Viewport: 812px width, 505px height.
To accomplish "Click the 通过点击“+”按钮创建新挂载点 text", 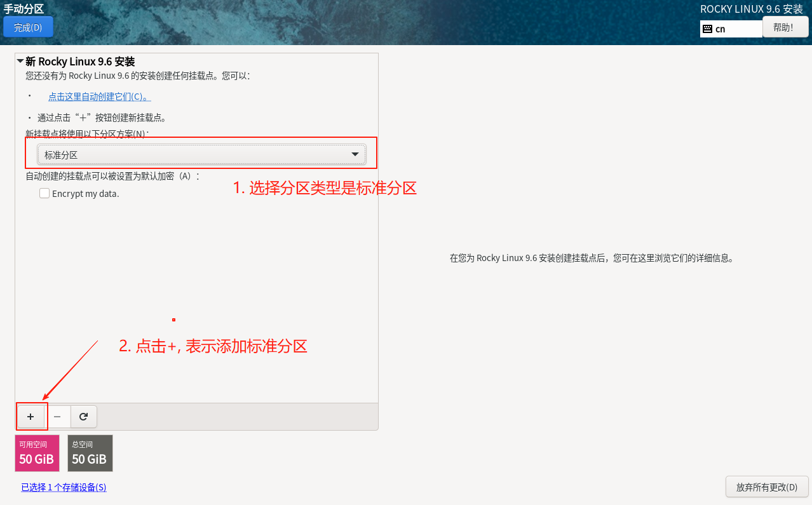I will (102, 118).
